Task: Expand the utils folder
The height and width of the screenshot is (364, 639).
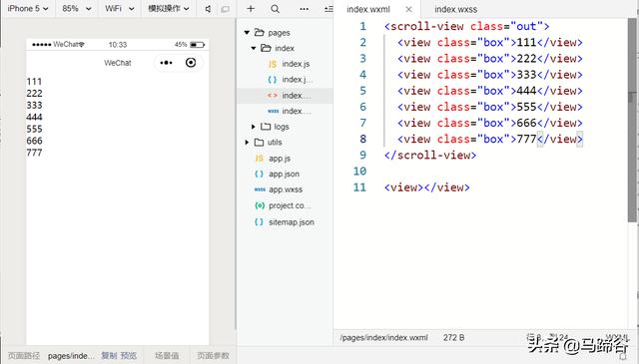Action: point(247,142)
